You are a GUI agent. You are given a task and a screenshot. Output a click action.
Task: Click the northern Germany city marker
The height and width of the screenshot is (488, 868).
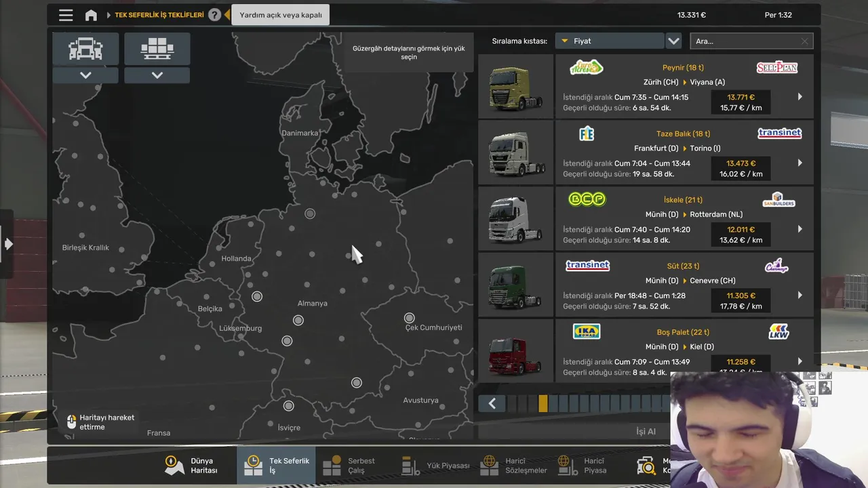[x=310, y=213]
